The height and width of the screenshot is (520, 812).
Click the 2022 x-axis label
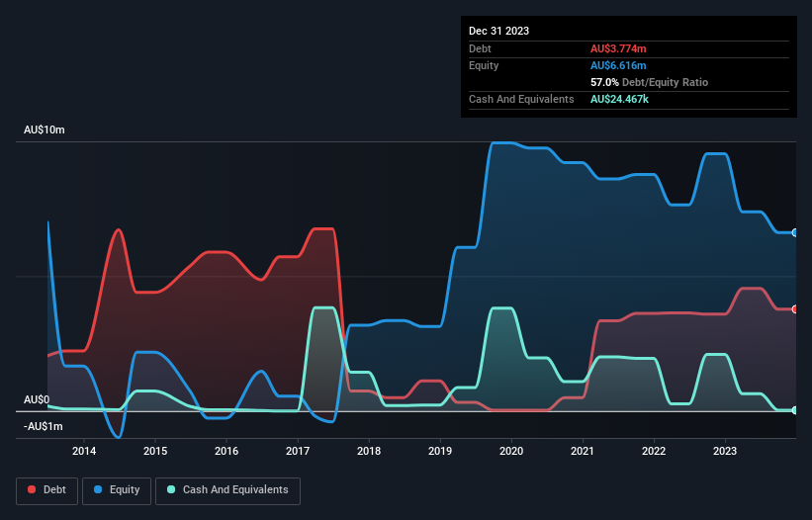[654, 451]
